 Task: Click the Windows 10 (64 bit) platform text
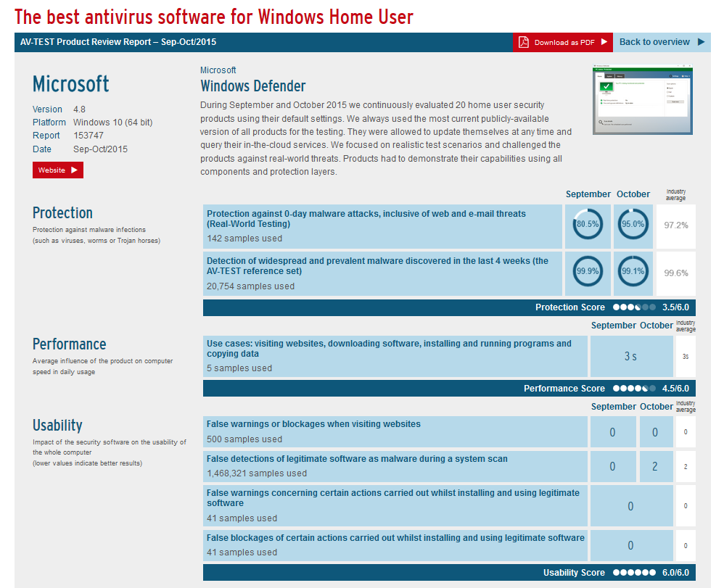112,123
